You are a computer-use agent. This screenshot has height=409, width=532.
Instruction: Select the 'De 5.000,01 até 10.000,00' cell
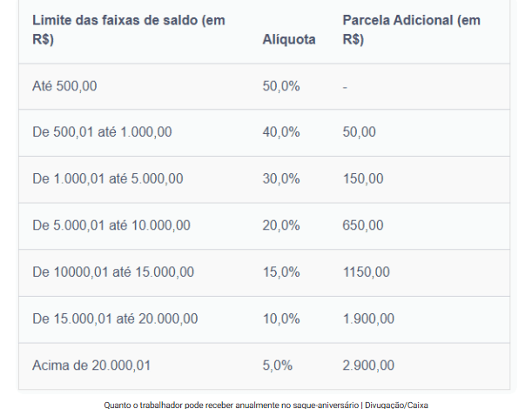pos(111,226)
